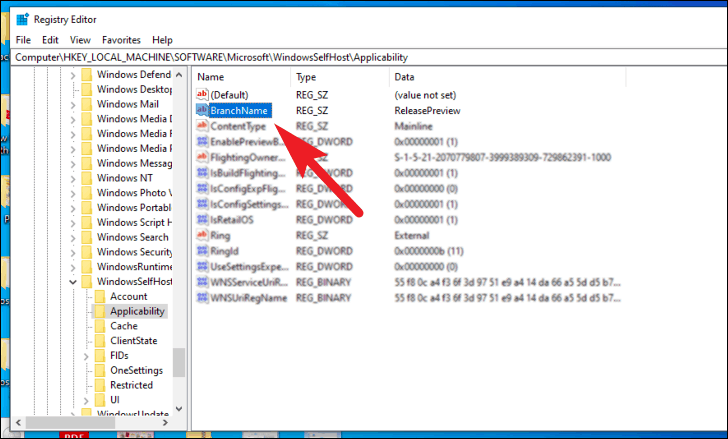
Task: Expand the Windows Mail key
Action: click(73, 104)
